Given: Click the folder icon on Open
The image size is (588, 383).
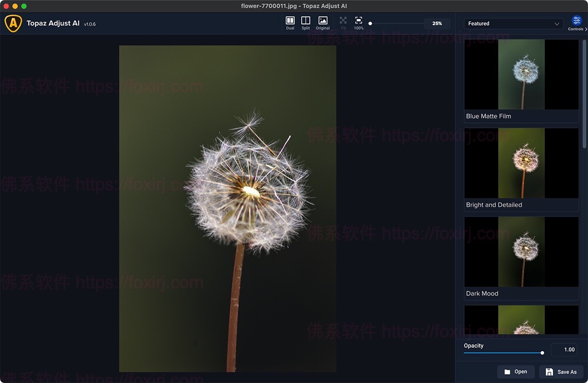Looking at the screenshot, I should tap(508, 372).
